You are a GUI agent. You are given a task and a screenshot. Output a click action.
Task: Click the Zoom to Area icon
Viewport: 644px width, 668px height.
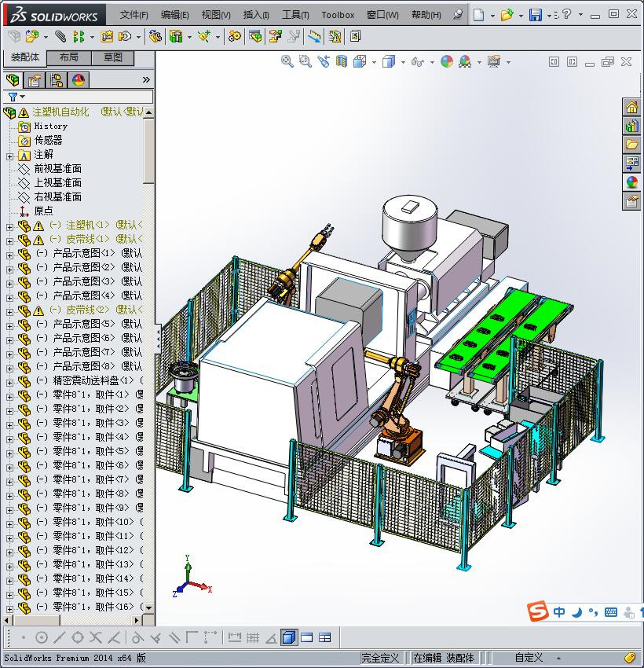[306, 61]
